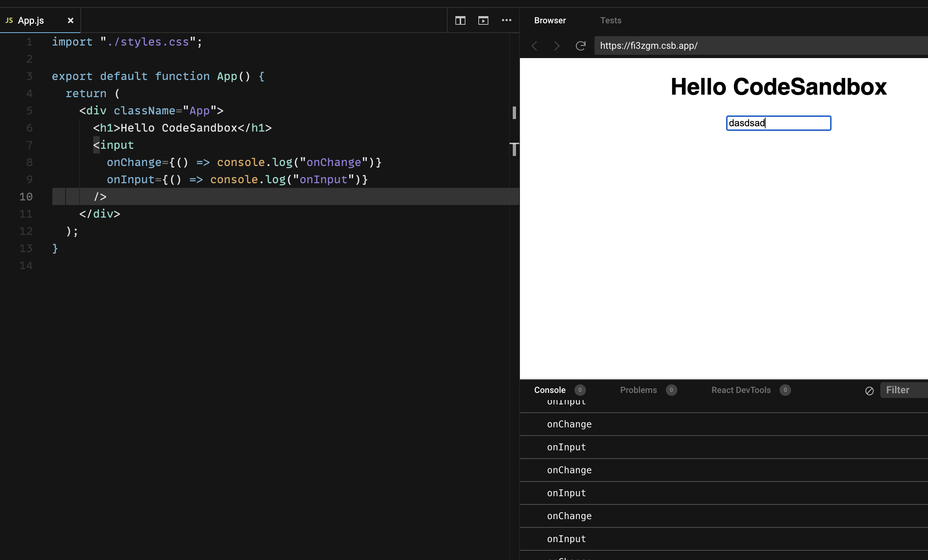
Task: Click the h1 Hello CodeSandbox code line
Action: (x=182, y=128)
